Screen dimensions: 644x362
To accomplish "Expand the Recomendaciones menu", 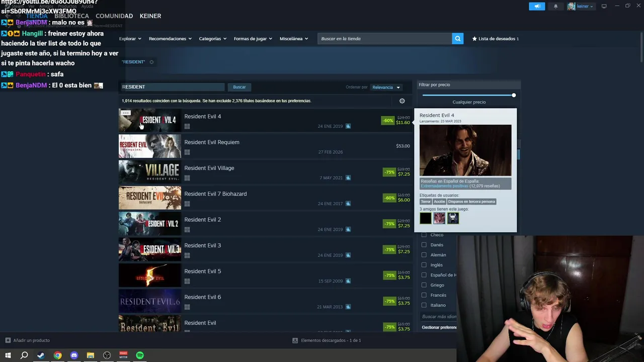I will pyautogui.click(x=170, y=39).
